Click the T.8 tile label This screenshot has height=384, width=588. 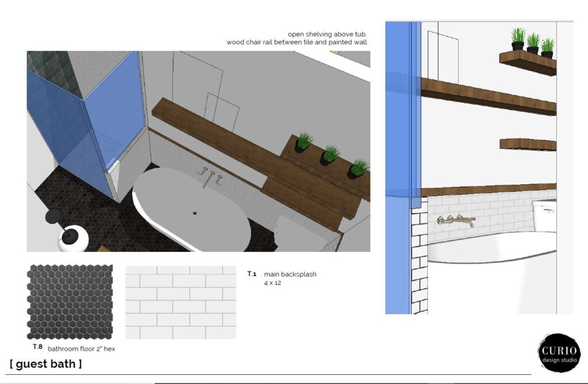point(38,347)
